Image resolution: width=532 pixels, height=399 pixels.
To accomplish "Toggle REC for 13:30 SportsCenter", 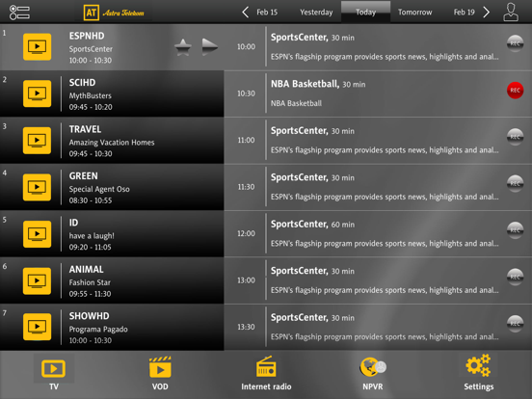I will (515, 324).
